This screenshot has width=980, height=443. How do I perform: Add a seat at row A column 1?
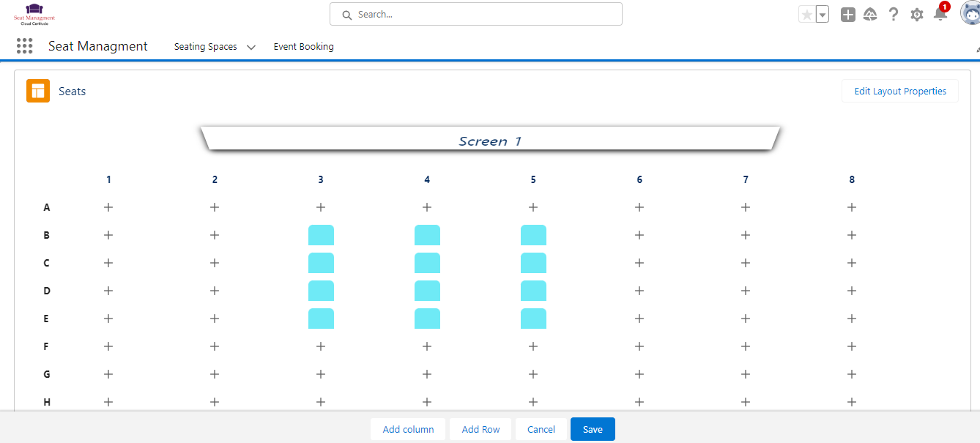tap(108, 207)
